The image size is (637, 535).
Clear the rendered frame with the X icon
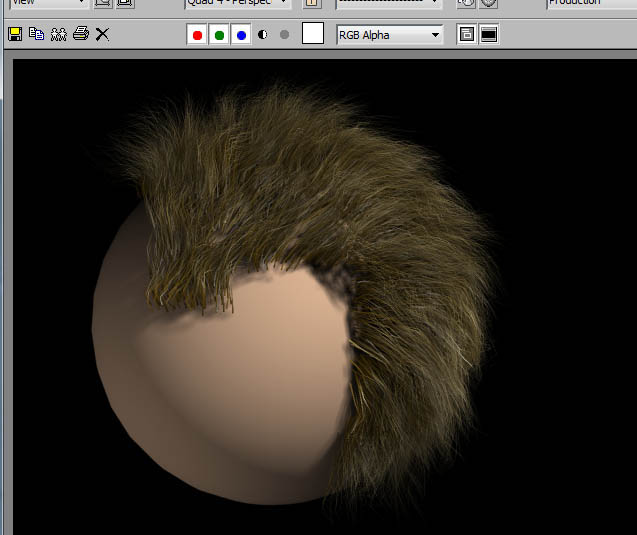pyautogui.click(x=102, y=34)
